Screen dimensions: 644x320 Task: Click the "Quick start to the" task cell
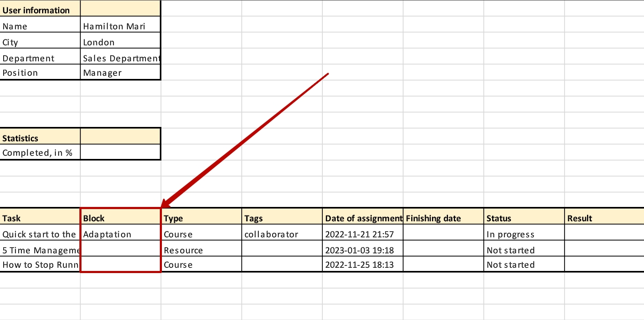[x=40, y=233]
